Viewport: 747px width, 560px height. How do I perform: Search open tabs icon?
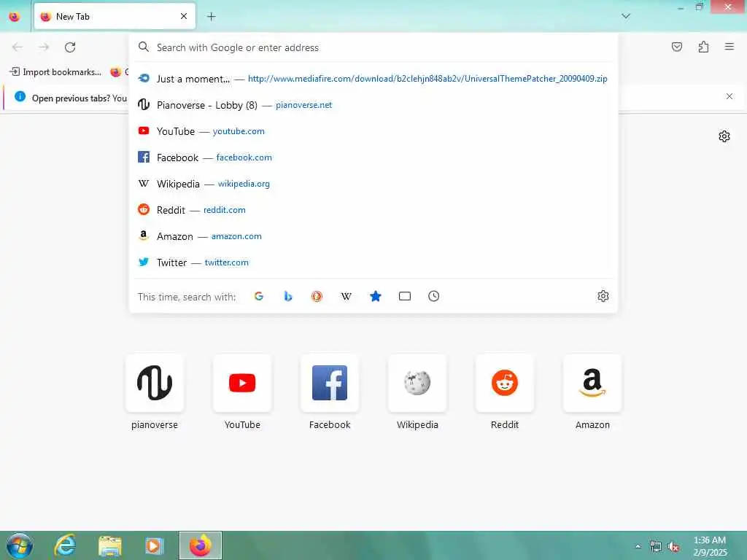tap(404, 296)
